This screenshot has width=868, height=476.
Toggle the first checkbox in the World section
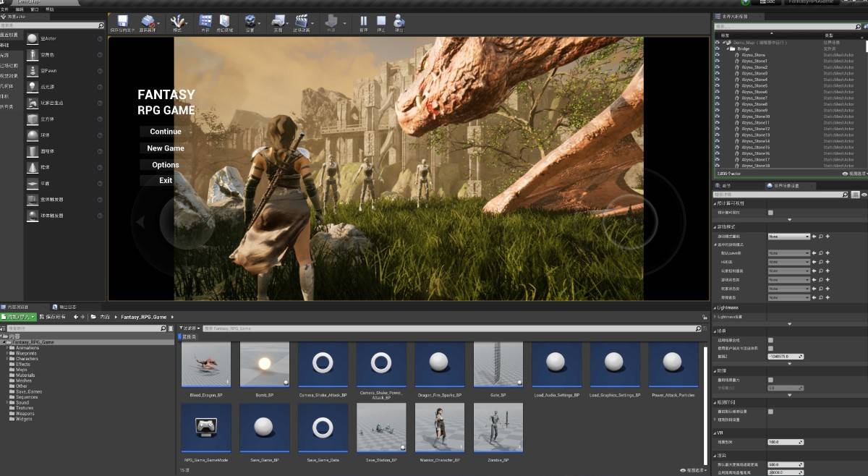770,339
